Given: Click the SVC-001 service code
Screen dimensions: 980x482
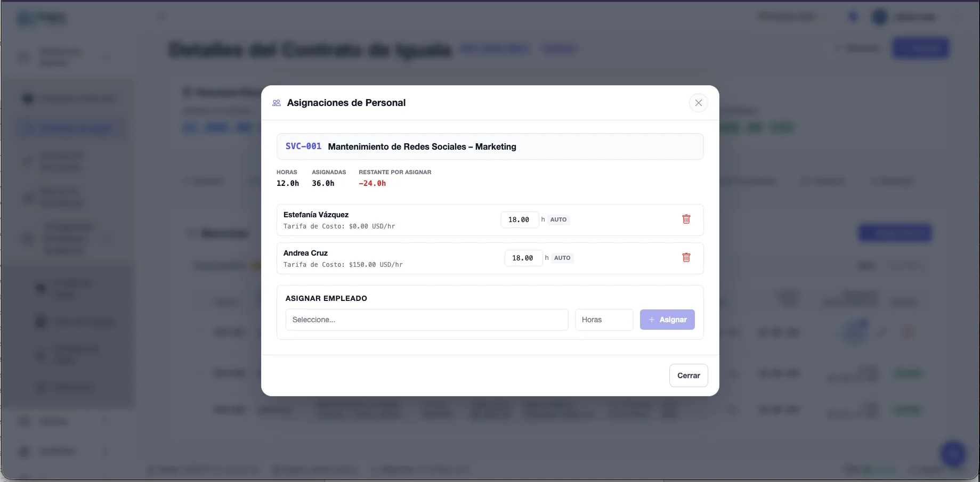Looking at the screenshot, I should pos(303,146).
